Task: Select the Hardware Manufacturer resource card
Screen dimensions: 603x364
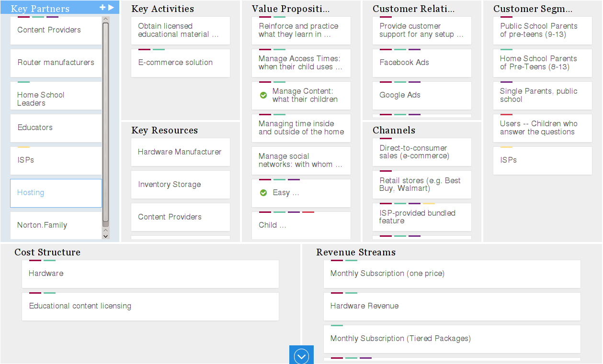Action: [180, 152]
